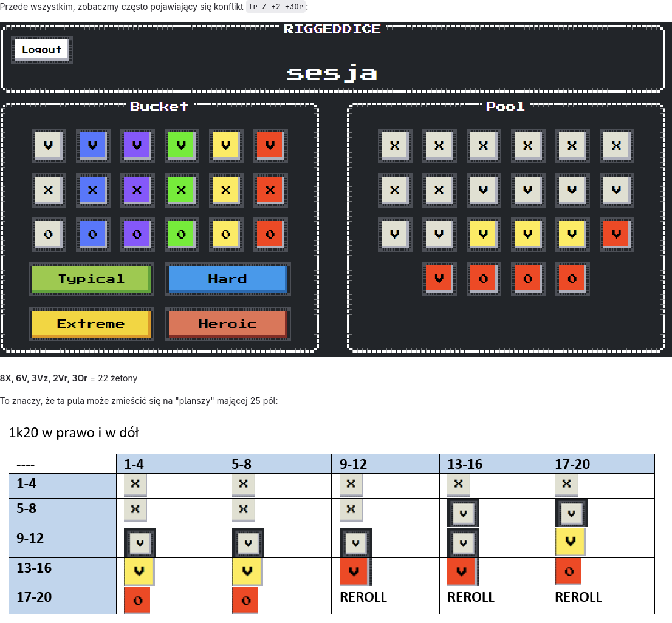
Task: Click blue V token in Bucket
Action: [x=93, y=146]
